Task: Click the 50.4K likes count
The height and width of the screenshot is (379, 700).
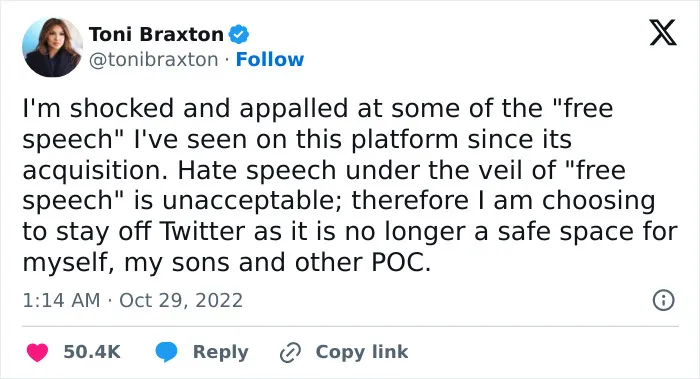Action: point(92,352)
